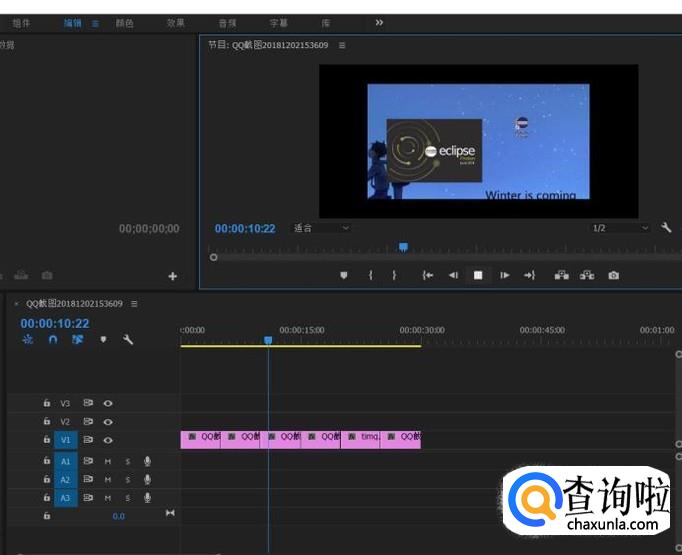Image resolution: width=682 pixels, height=555 pixels.
Task: Add a marker in Program monitor
Action: click(344, 275)
